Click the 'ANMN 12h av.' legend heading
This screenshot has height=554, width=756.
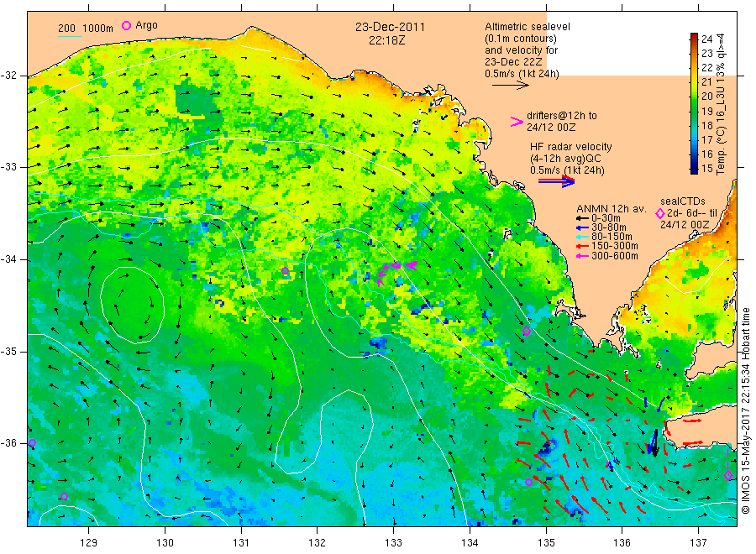(612, 209)
